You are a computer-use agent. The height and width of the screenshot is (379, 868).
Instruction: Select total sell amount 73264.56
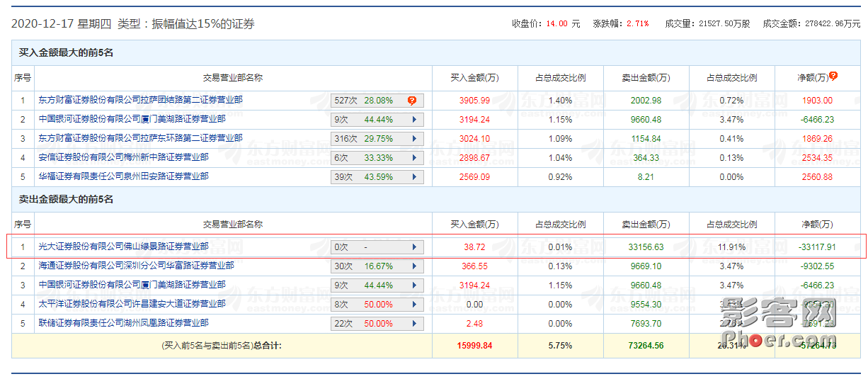646,346
